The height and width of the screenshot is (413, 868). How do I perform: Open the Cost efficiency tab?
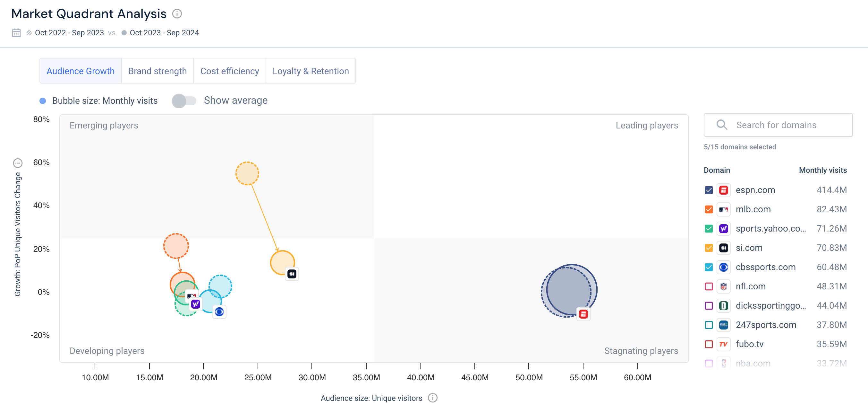(x=229, y=71)
